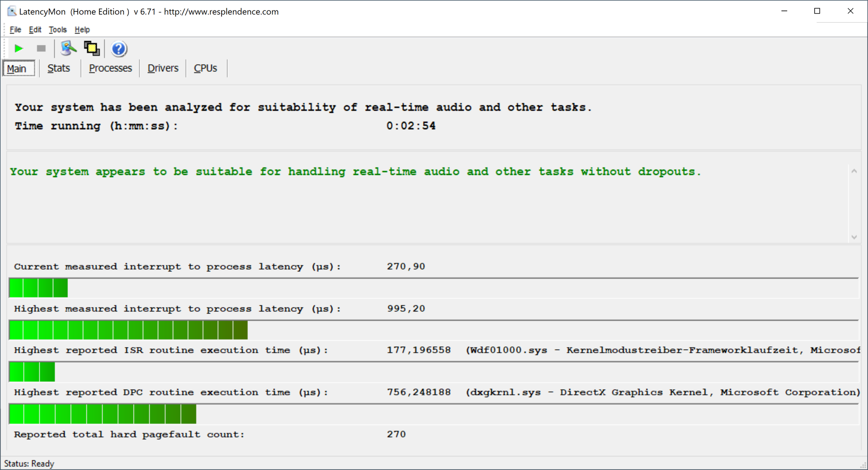Start monitoring with the green play button
Image resolution: width=868 pixels, height=470 pixels.
click(x=19, y=48)
